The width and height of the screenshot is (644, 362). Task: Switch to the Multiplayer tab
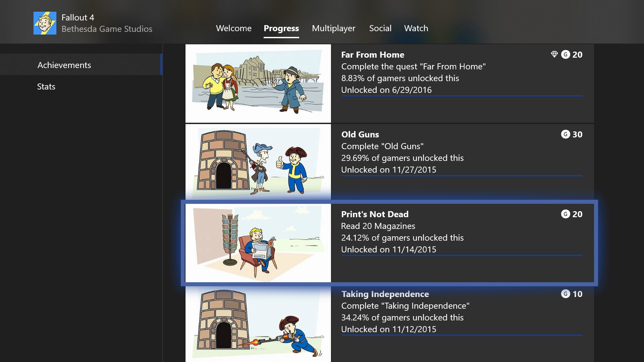[334, 28]
